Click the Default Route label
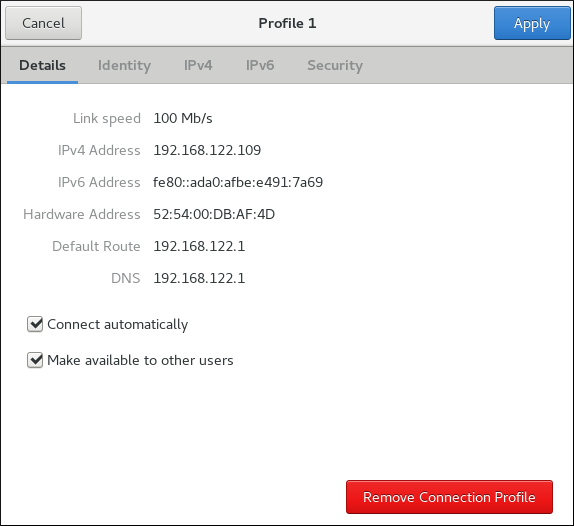Screen dimensions: 574x526 click(x=96, y=246)
